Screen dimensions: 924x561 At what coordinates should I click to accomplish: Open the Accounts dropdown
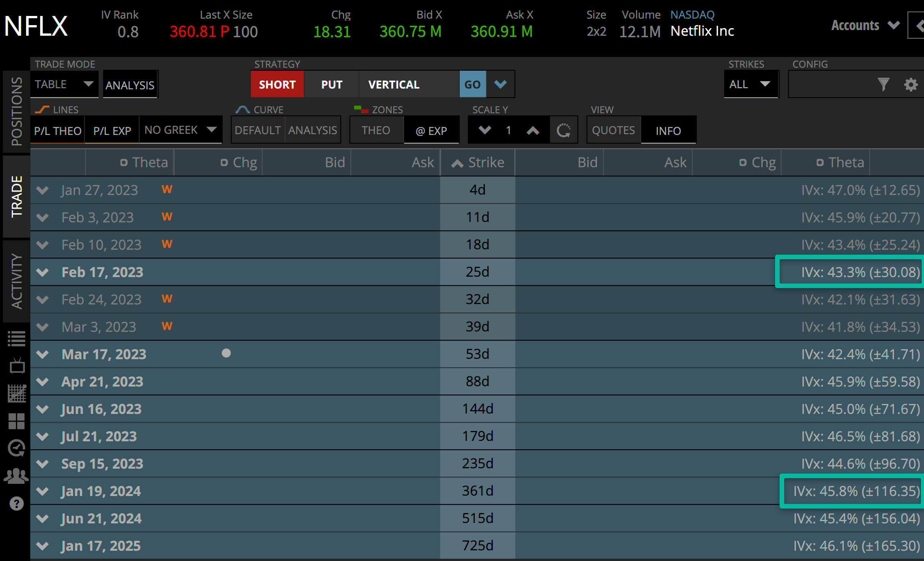click(x=865, y=25)
